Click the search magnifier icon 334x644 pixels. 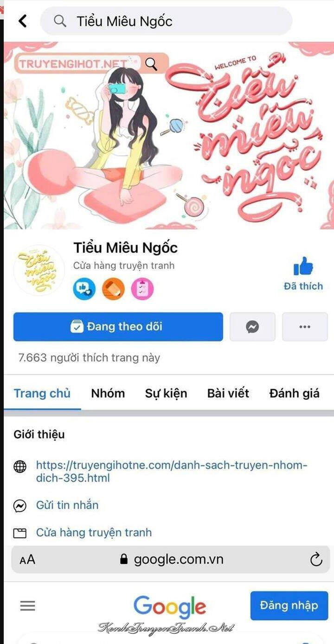pyautogui.click(x=60, y=21)
